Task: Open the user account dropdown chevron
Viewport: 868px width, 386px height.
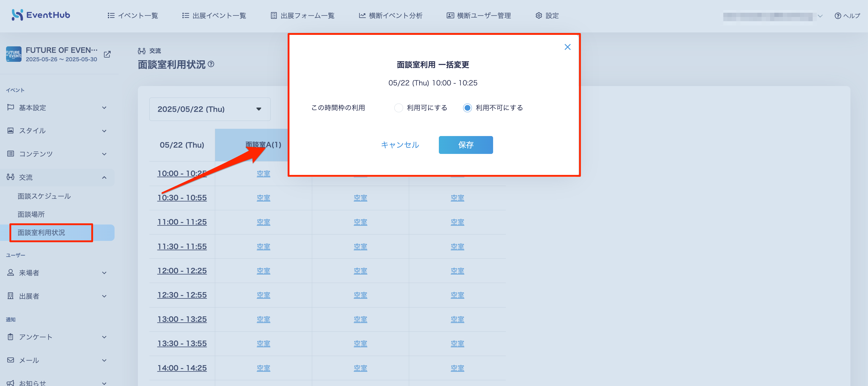Action: coord(820,16)
